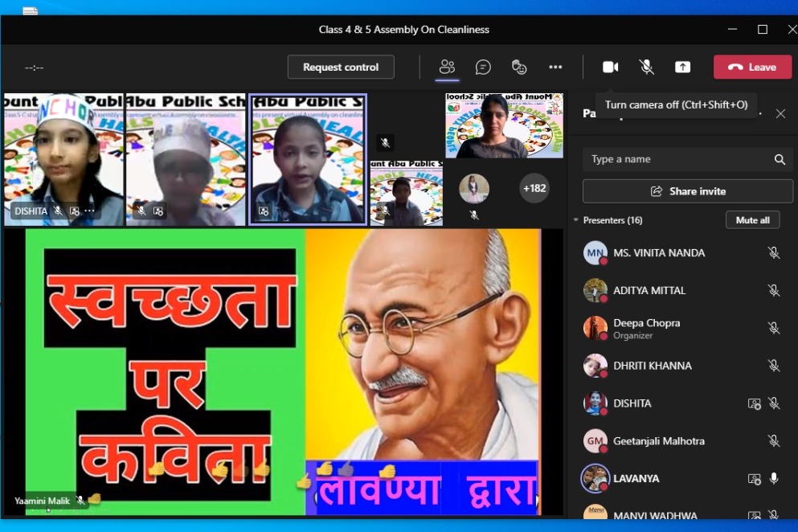
Task: Turn camera off with the camera icon
Action: tap(610, 68)
